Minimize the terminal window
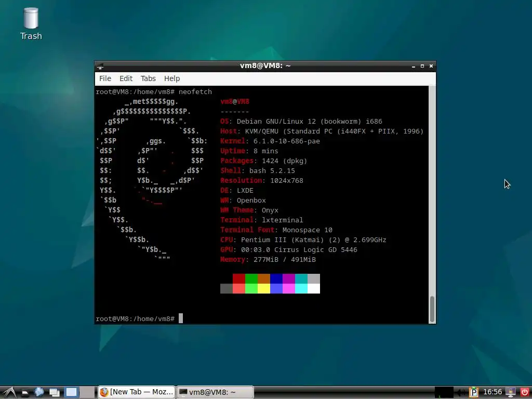This screenshot has width=532, height=399. point(413,66)
